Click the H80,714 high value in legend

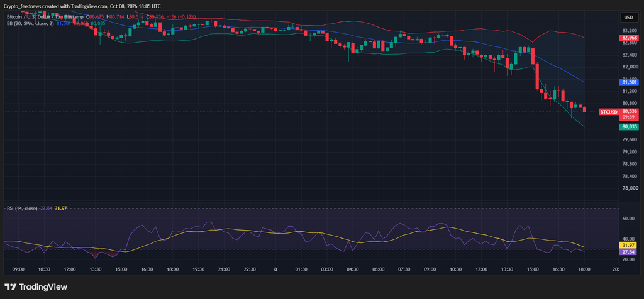tap(116, 17)
